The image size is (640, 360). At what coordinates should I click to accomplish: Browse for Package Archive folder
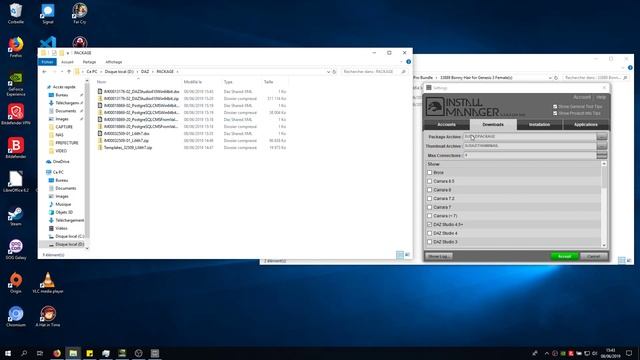point(602,137)
